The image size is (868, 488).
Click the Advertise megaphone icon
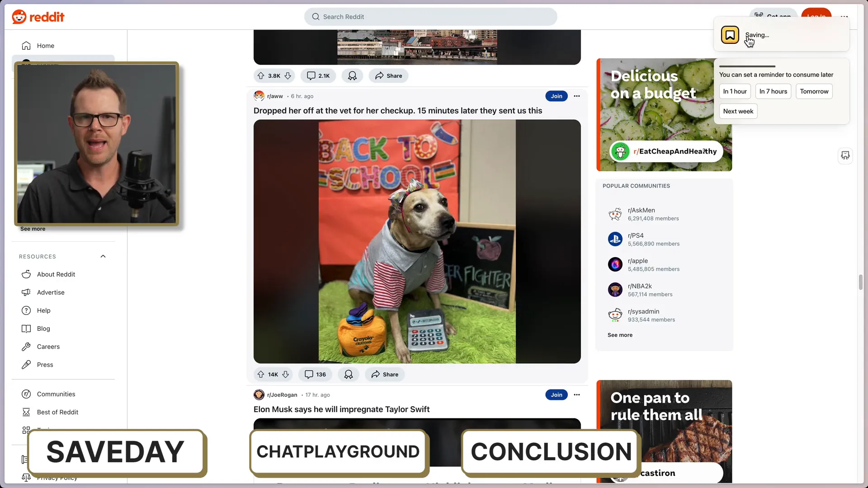(26, 292)
